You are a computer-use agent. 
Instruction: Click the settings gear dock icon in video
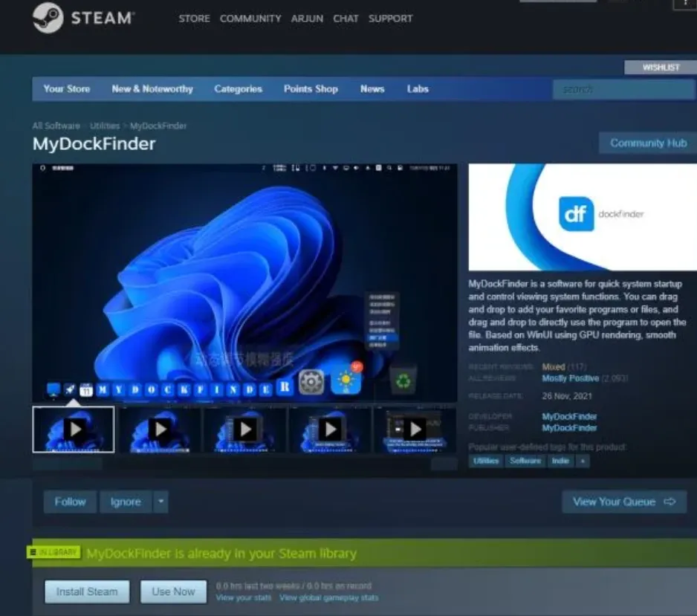311,381
